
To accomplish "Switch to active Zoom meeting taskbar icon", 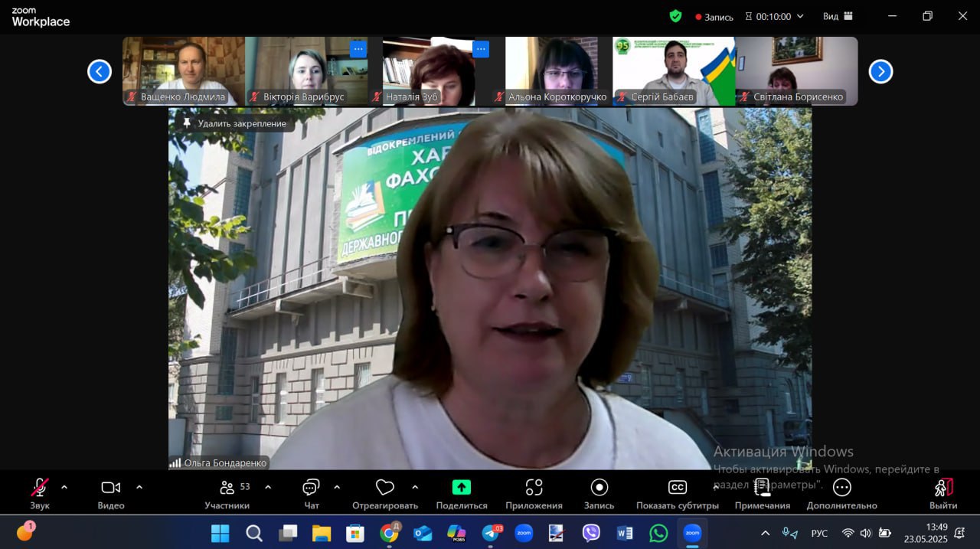I will pos(692,533).
